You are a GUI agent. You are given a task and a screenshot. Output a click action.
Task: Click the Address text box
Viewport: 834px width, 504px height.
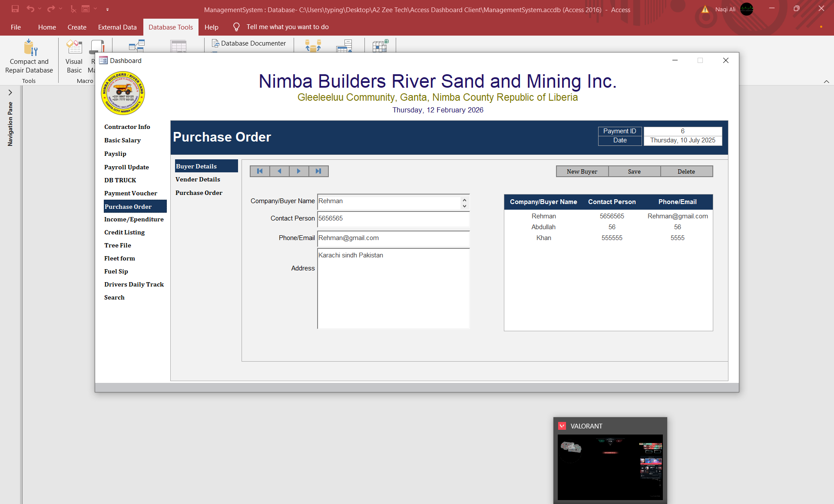[394, 288]
